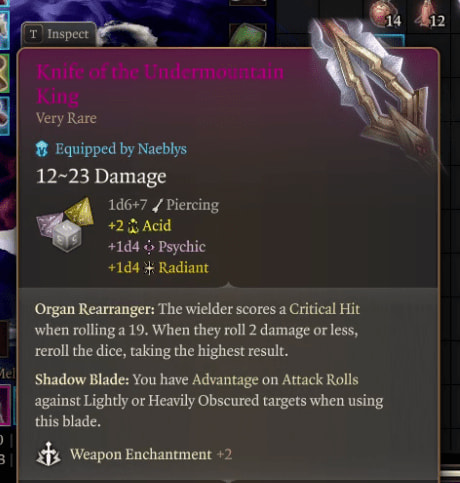Screen dimensions: 460x483
Task: Open the Advantage keyword link
Action: pyautogui.click(x=225, y=380)
